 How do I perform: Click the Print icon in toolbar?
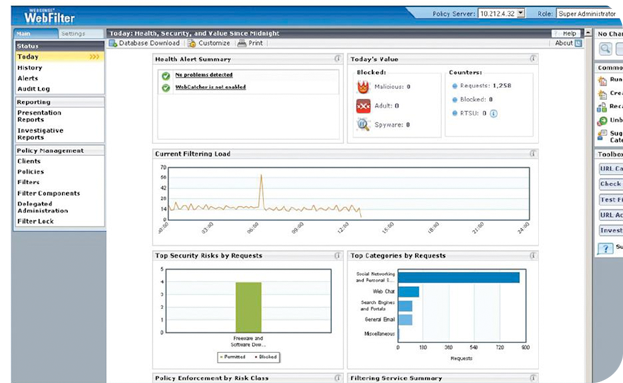coord(242,43)
